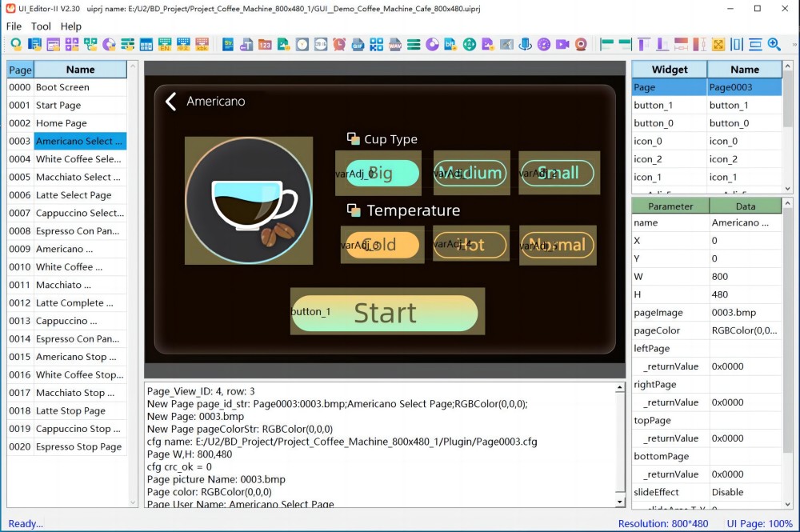The image size is (800, 532).
Task: Select the round button widget tool
Action: coord(16,44)
